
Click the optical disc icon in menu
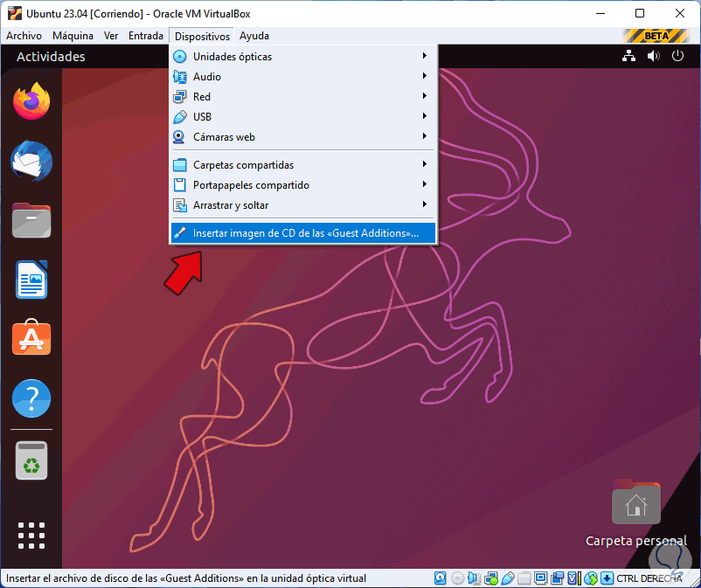point(180,56)
